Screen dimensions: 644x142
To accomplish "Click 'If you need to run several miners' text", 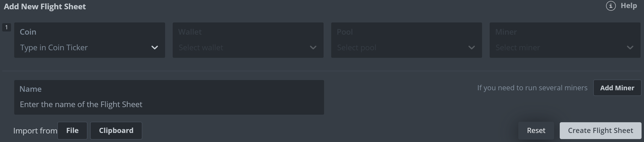I will tap(532, 88).
